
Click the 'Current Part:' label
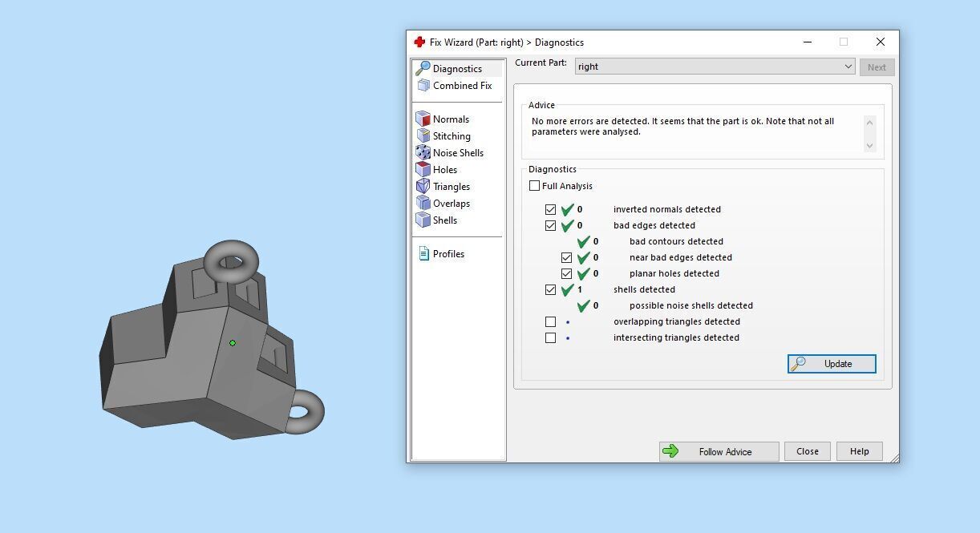tap(541, 63)
